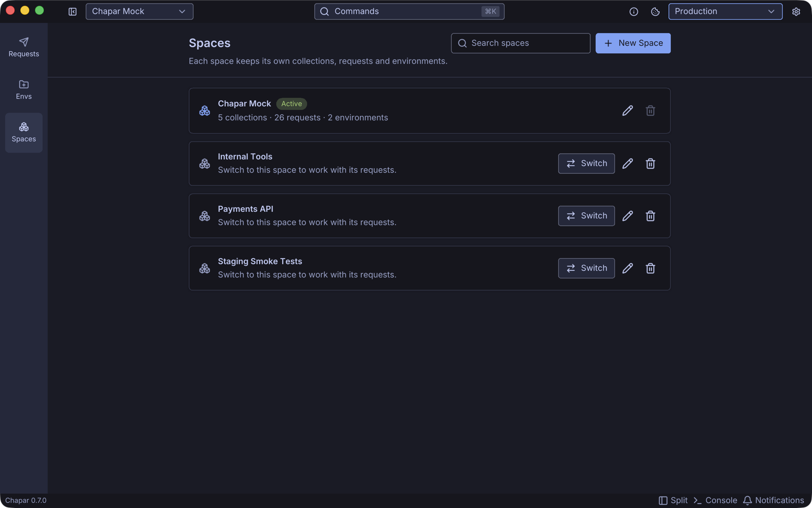Delete the Staging Smoke Tests space
The width and height of the screenshot is (812, 508).
coord(650,268)
